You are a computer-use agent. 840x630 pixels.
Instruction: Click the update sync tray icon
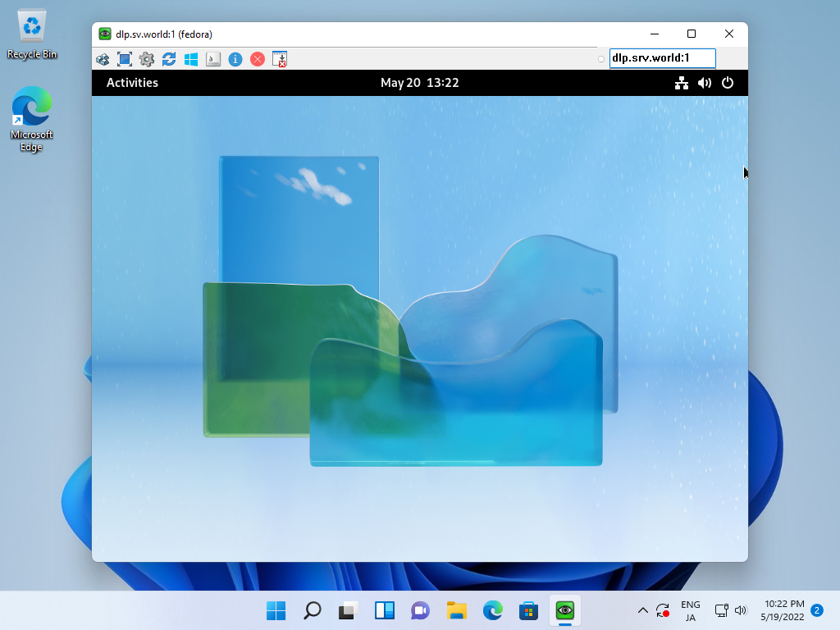tap(663, 610)
